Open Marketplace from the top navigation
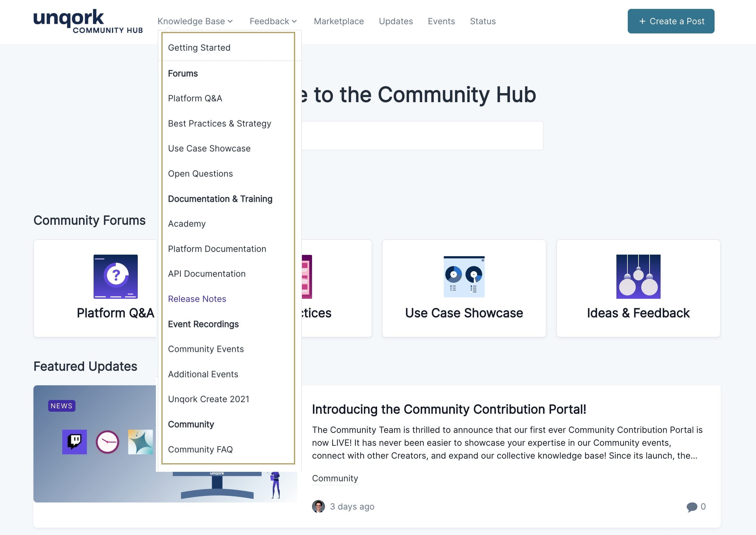 (x=339, y=21)
